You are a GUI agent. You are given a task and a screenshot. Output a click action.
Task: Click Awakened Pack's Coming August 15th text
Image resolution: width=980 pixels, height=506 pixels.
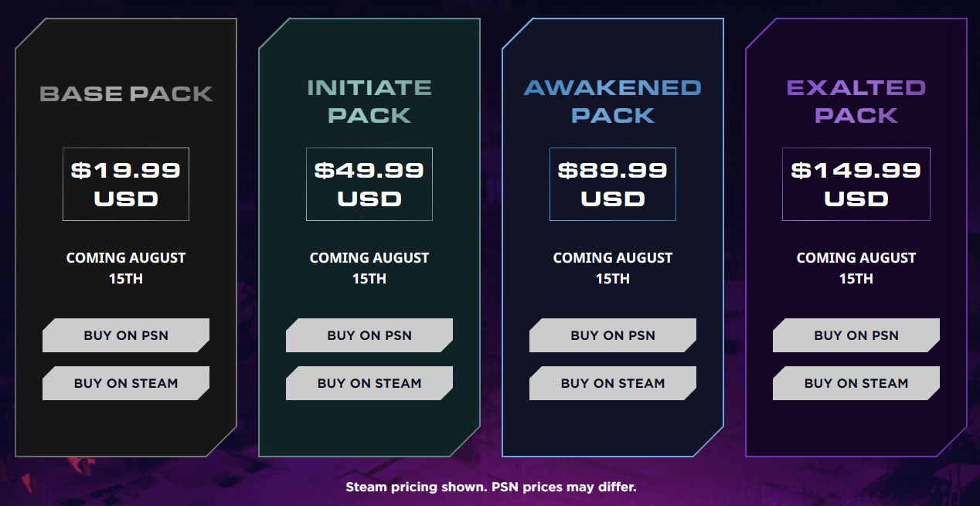(613, 268)
